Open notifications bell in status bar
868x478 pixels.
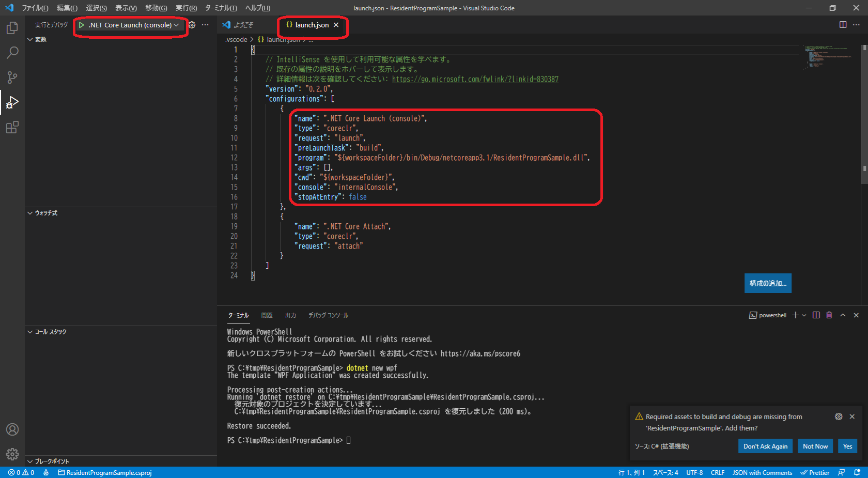pyautogui.click(x=857, y=473)
